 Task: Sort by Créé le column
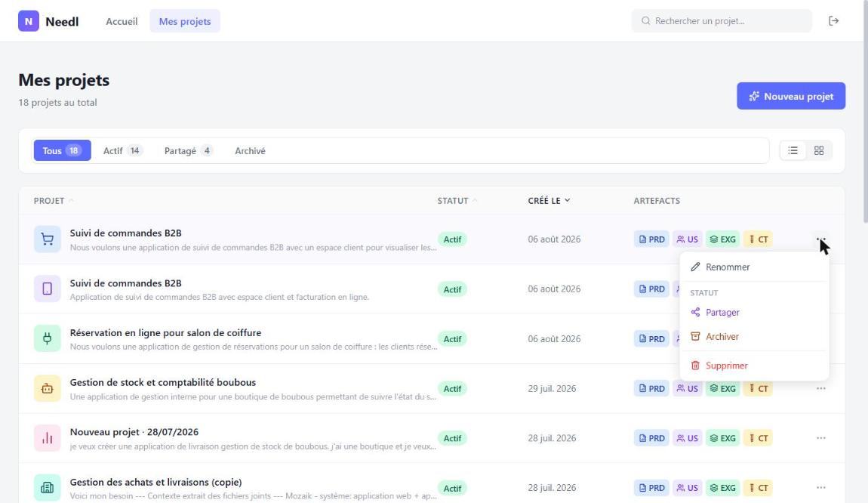coord(549,201)
